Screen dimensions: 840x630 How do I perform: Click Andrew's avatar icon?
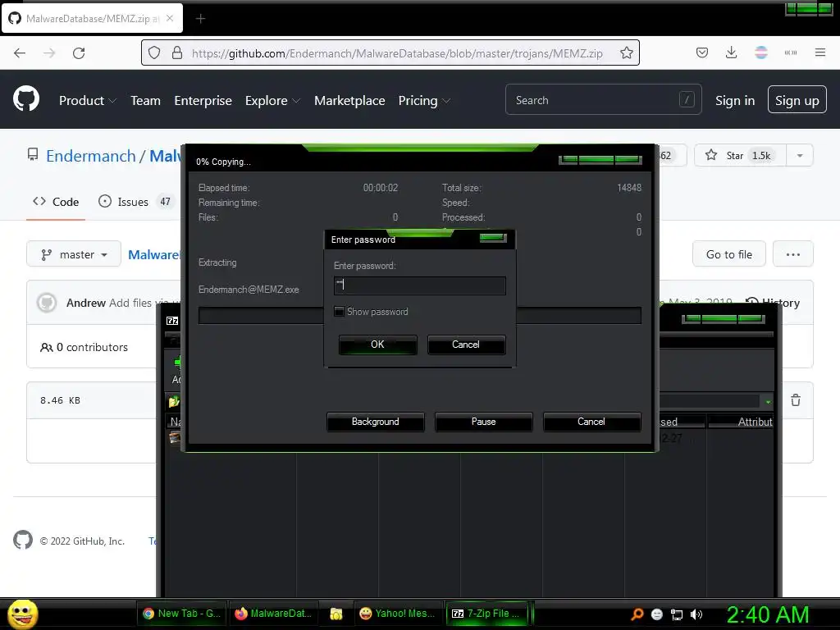(47, 303)
